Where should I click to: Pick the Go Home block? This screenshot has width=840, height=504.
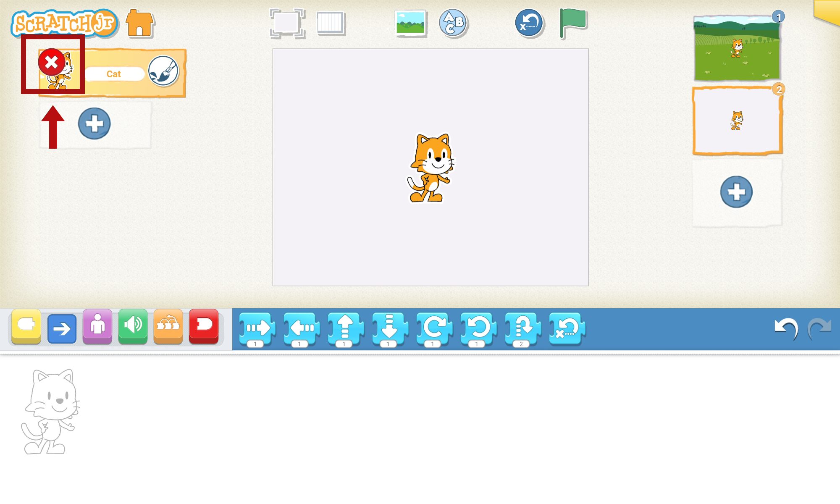(567, 329)
